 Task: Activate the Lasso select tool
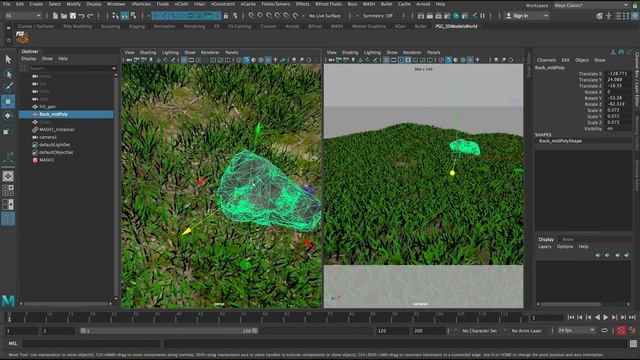click(x=8, y=74)
